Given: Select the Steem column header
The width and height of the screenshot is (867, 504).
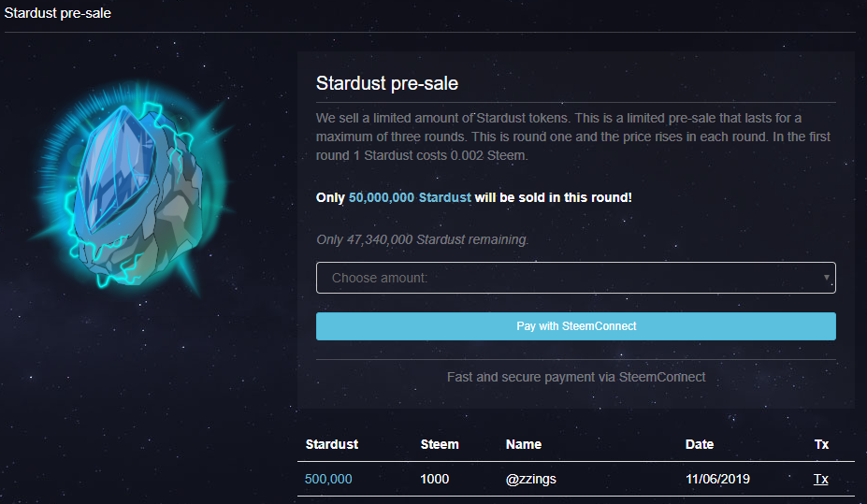Looking at the screenshot, I should pos(440,444).
